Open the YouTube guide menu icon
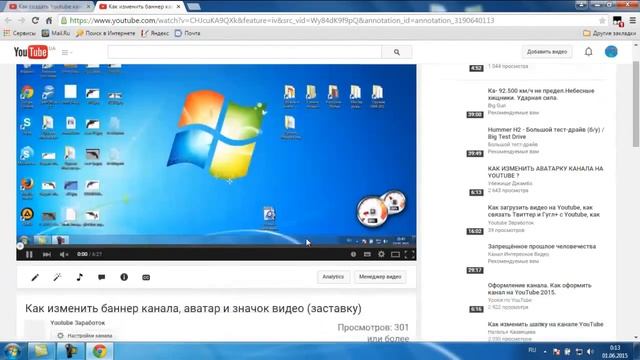This screenshot has height=360, width=640. [67, 52]
